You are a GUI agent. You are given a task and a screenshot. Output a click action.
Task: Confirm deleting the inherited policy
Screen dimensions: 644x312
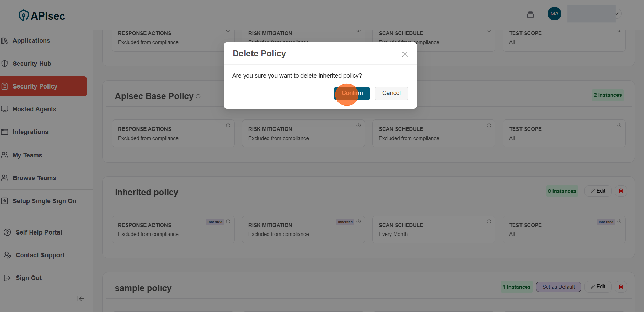(x=352, y=93)
